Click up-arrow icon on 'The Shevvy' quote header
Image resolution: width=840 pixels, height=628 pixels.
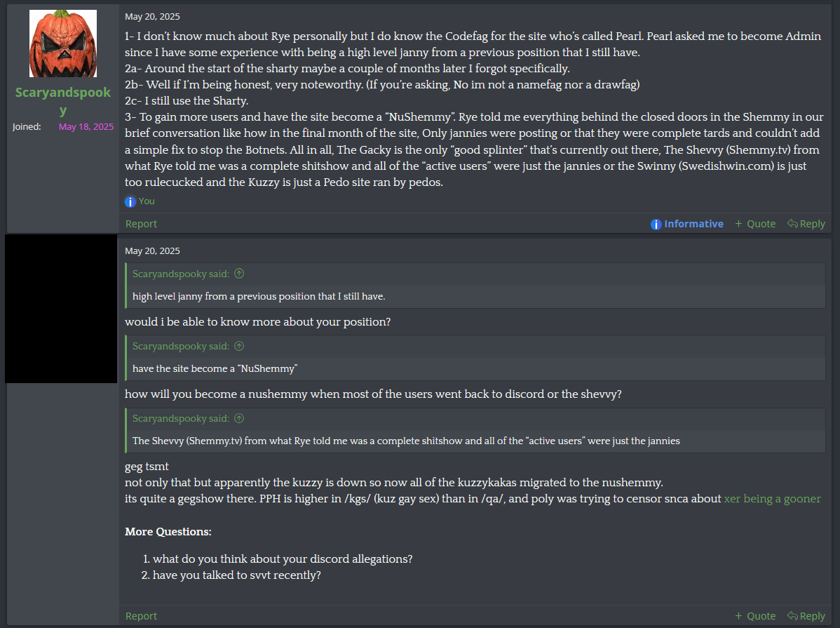[x=239, y=418]
